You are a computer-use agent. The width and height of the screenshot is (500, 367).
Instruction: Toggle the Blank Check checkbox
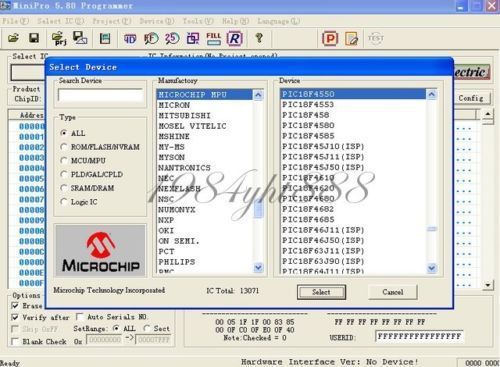[15, 341]
